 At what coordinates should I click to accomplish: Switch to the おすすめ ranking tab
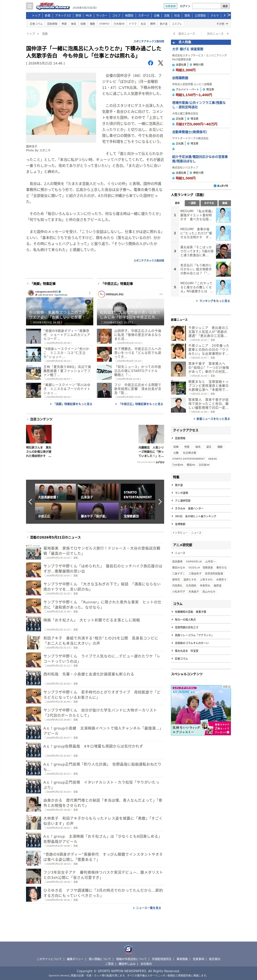tap(209, 203)
